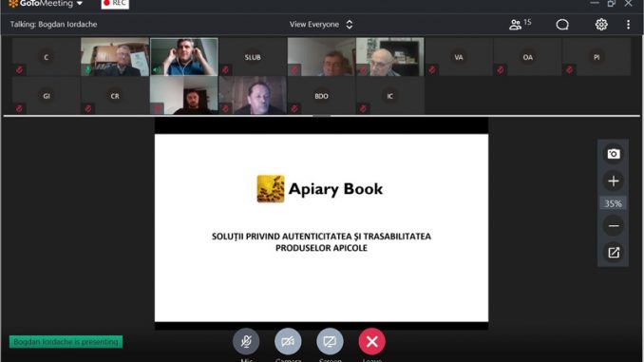Show the participants list with 15 attendees
The height and width of the screenshot is (362, 644).
click(x=520, y=25)
